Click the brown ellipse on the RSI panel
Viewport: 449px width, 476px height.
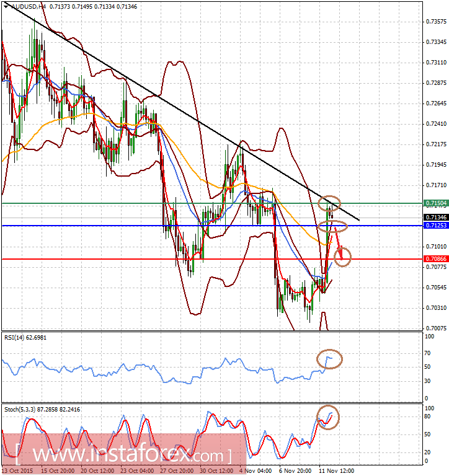329,358
